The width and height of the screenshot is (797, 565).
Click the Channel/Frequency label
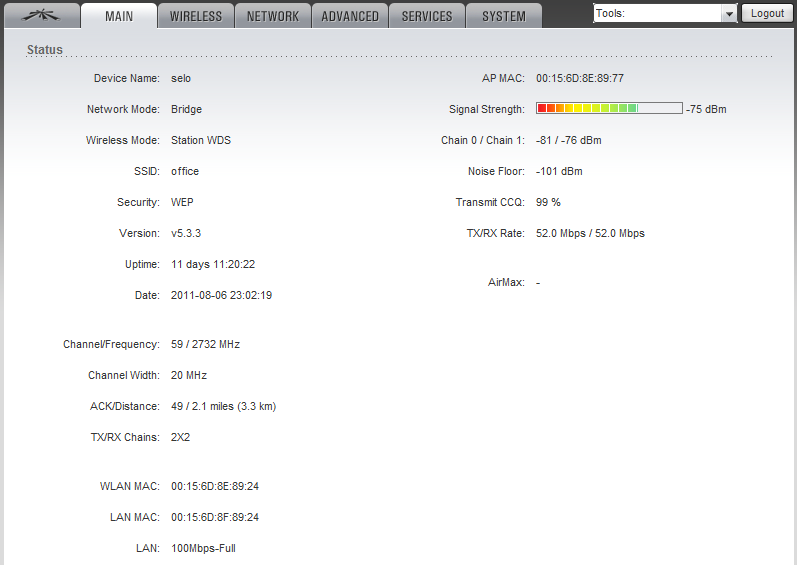coord(111,344)
